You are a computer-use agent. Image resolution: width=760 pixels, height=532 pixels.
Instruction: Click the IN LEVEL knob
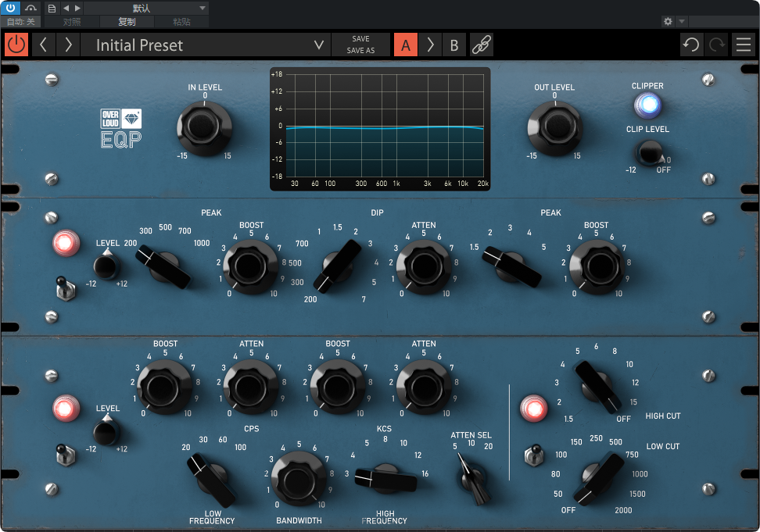(x=204, y=128)
